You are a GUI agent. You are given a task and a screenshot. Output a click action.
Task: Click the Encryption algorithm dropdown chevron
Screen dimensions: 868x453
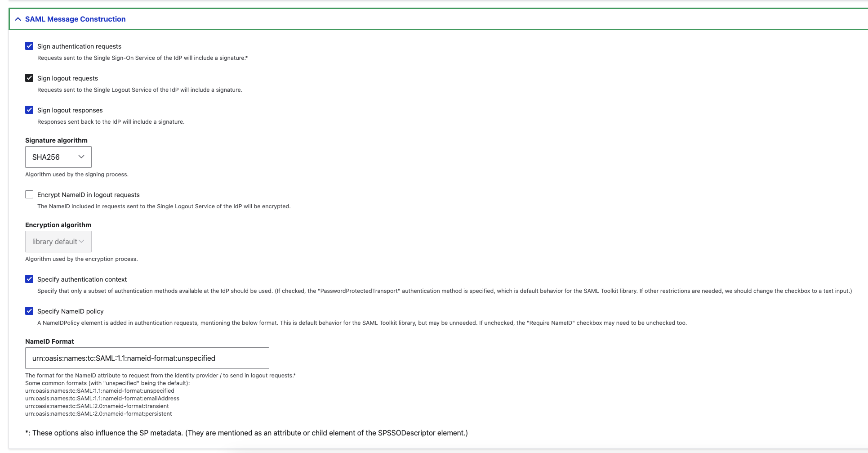point(81,242)
